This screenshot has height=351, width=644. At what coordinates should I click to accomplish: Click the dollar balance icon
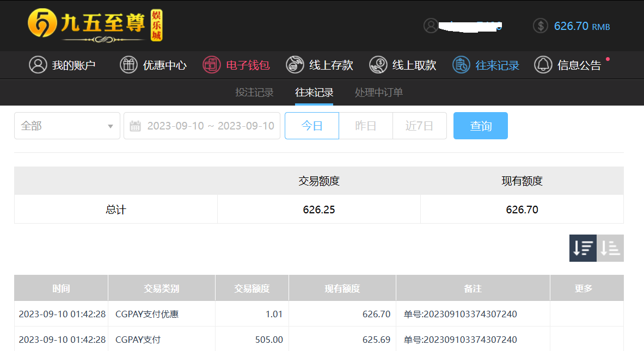click(541, 26)
